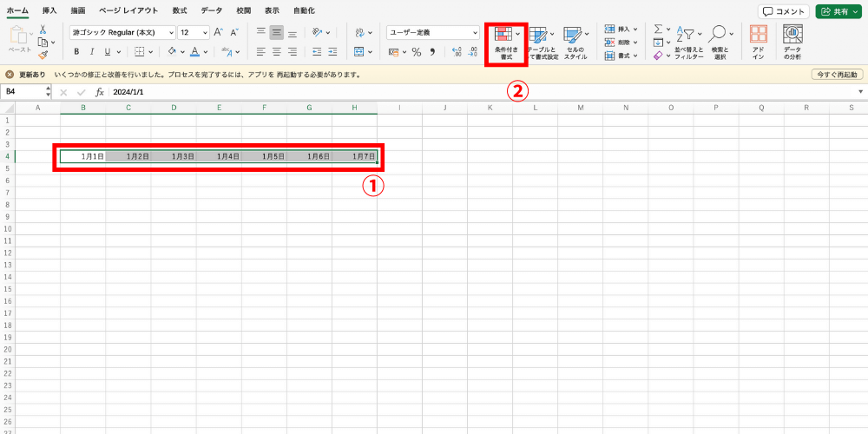The height and width of the screenshot is (434, 868).
Task: Open 検索と選択 magnifier tool
Action: (x=720, y=43)
